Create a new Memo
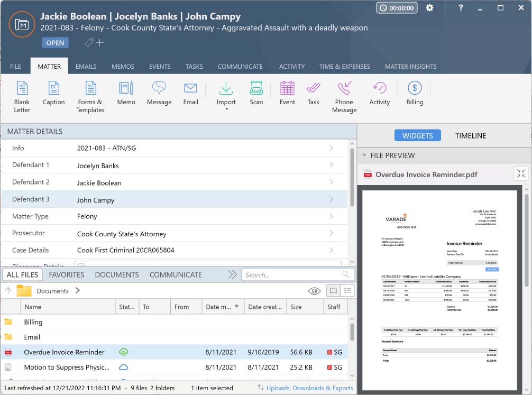Screen dimensions: 532x395 coord(126,94)
